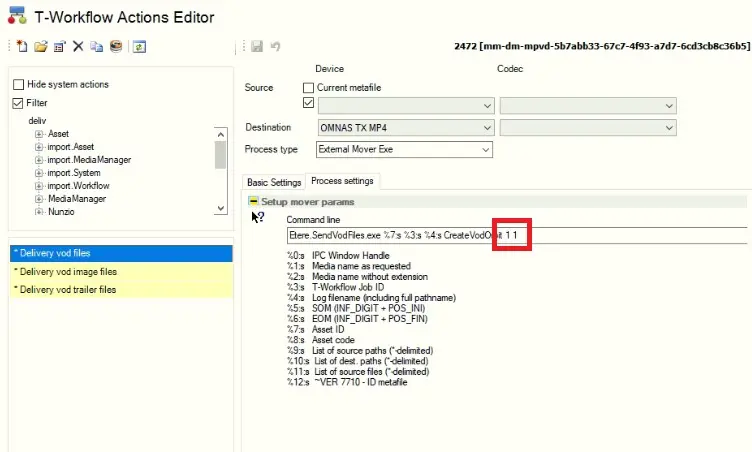The width and height of the screenshot is (752, 452).
Task: Enable the Hide system actions checkbox
Action: pos(18,85)
